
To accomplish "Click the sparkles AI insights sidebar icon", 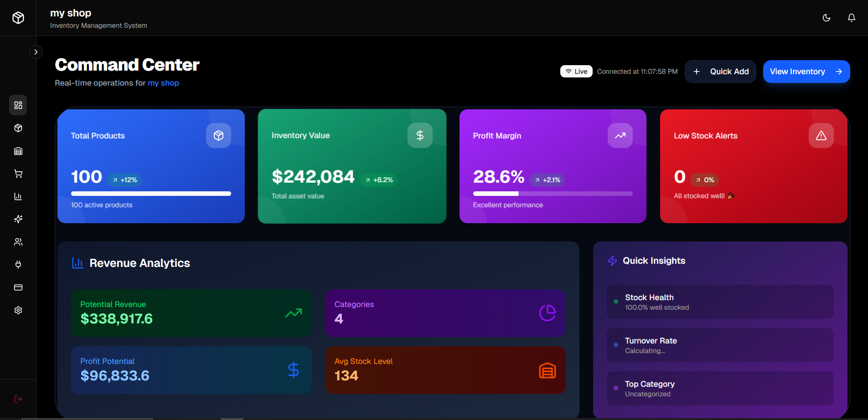I will pyautogui.click(x=18, y=219).
